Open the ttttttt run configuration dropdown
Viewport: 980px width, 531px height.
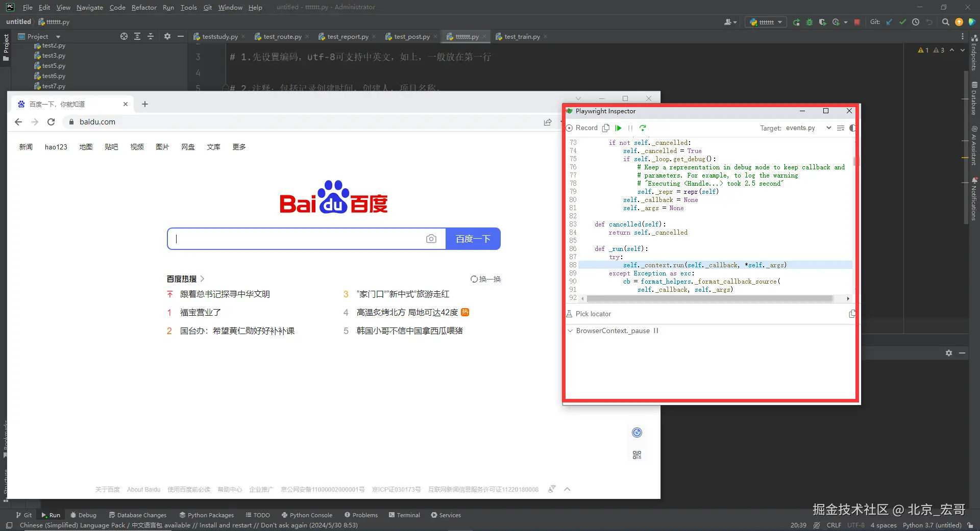point(766,22)
